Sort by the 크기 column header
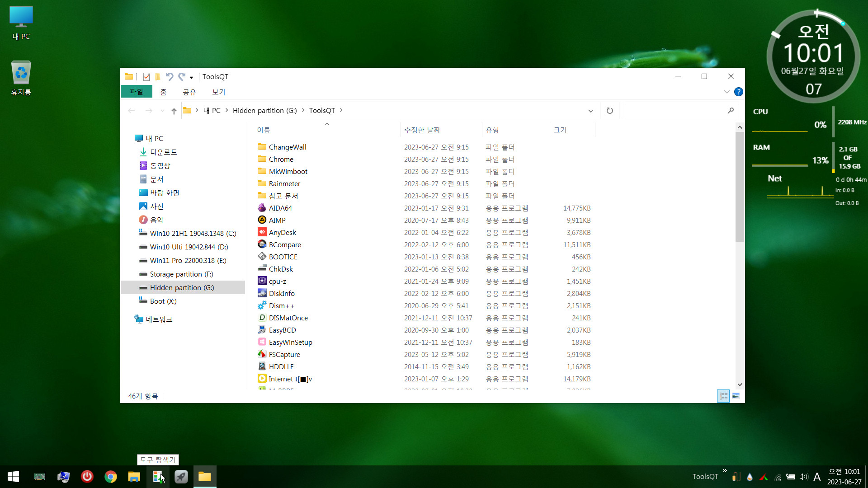Image resolution: width=868 pixels, height=488 pixels. pyautogui.click(x=572, y=130)
